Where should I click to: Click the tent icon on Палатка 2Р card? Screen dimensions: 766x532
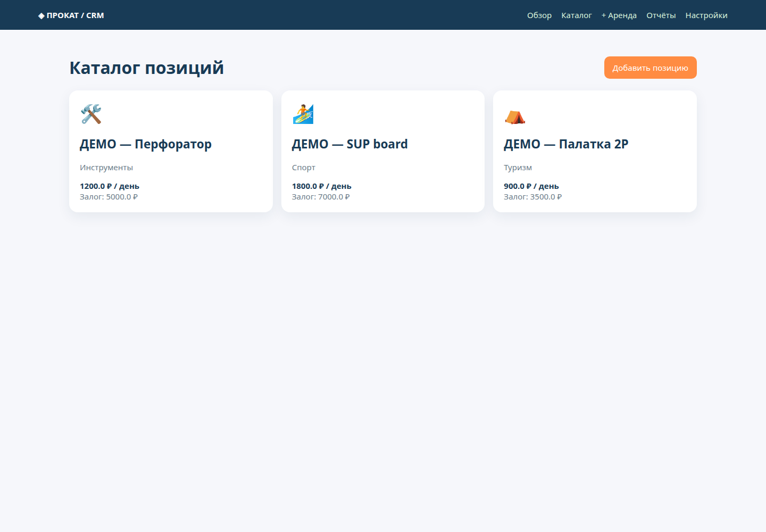point(515,117)
